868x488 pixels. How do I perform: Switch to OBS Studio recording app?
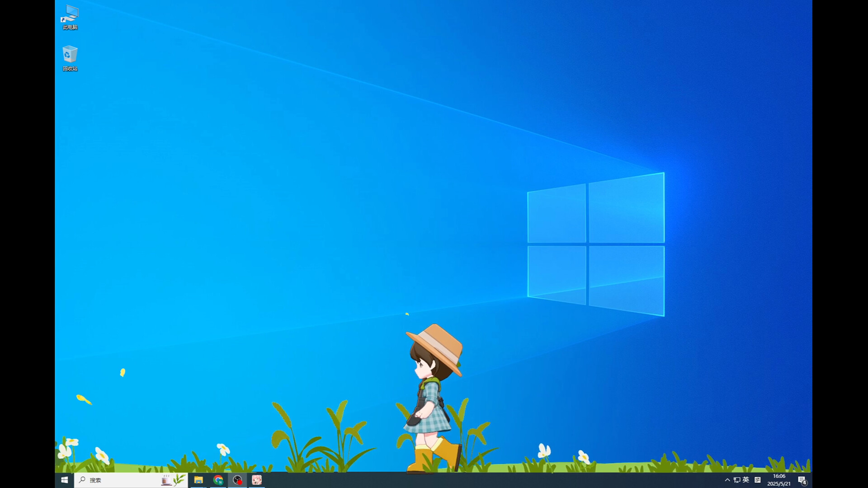coord(238,480)
